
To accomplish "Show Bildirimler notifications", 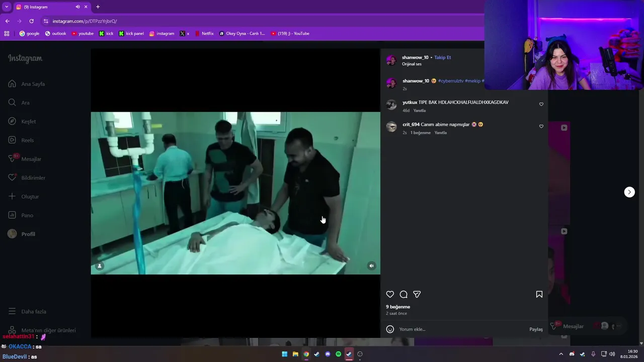I will 27,177.
